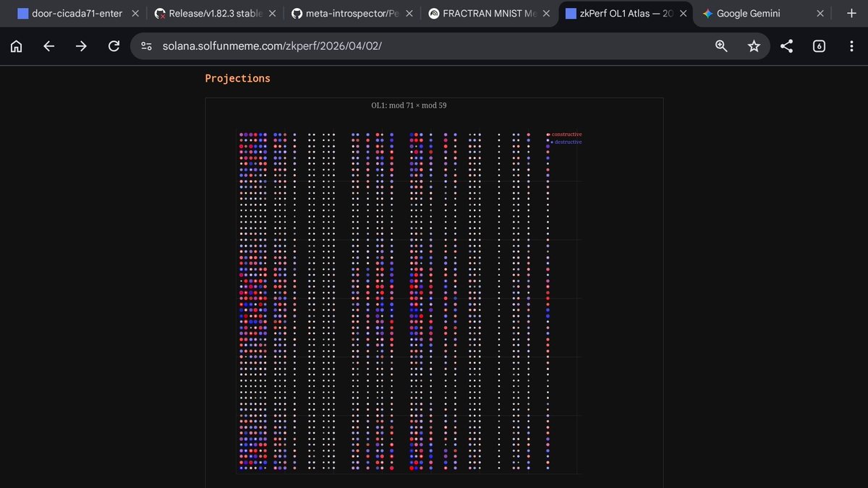Reload the current page
The width and height of the screenshot is (868, 488).
coord(114,46)
